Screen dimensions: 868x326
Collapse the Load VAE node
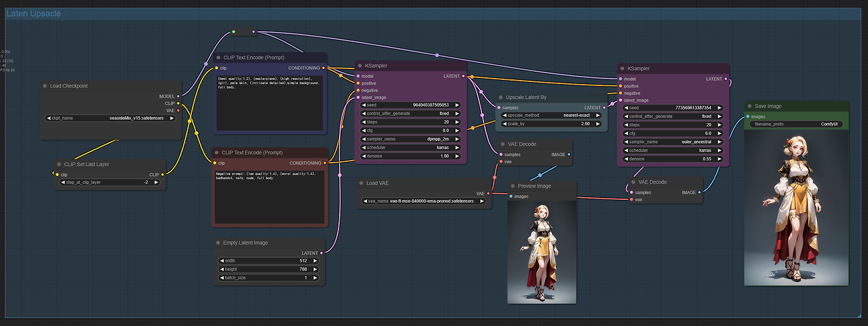pos(361,183)
